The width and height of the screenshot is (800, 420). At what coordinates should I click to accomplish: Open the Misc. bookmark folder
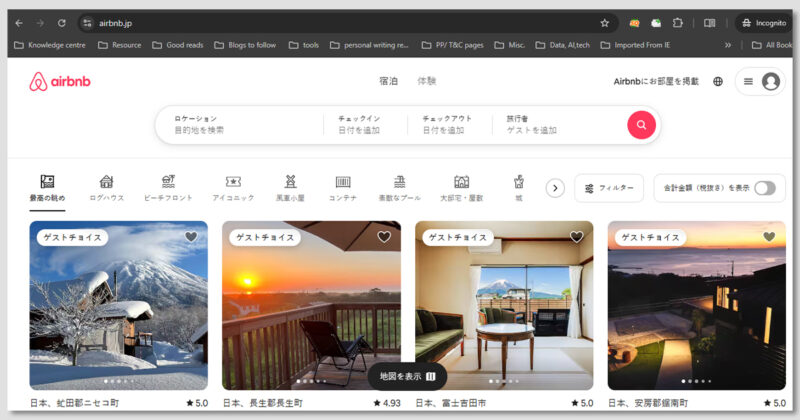click(510, 45)
